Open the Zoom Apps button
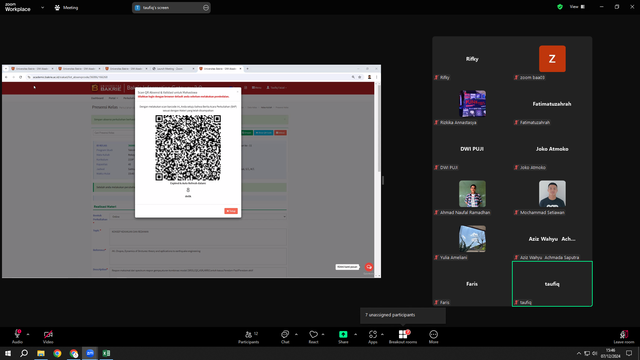 tap(373, 336)
